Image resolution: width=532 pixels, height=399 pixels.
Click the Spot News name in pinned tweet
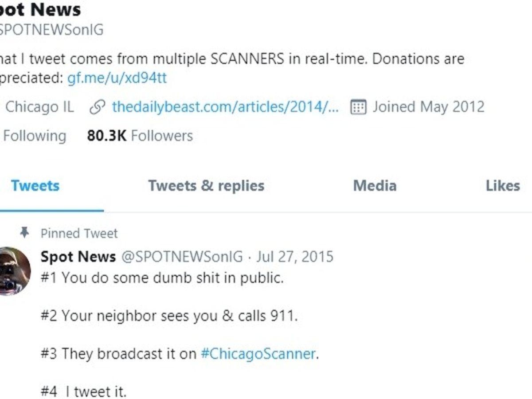pos(78,257)
